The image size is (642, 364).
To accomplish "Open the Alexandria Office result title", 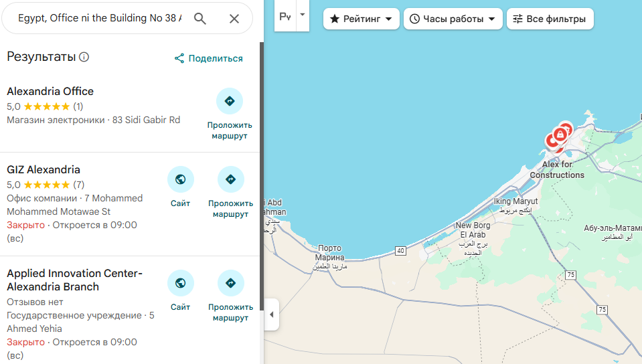I will (x=50, y=91).
